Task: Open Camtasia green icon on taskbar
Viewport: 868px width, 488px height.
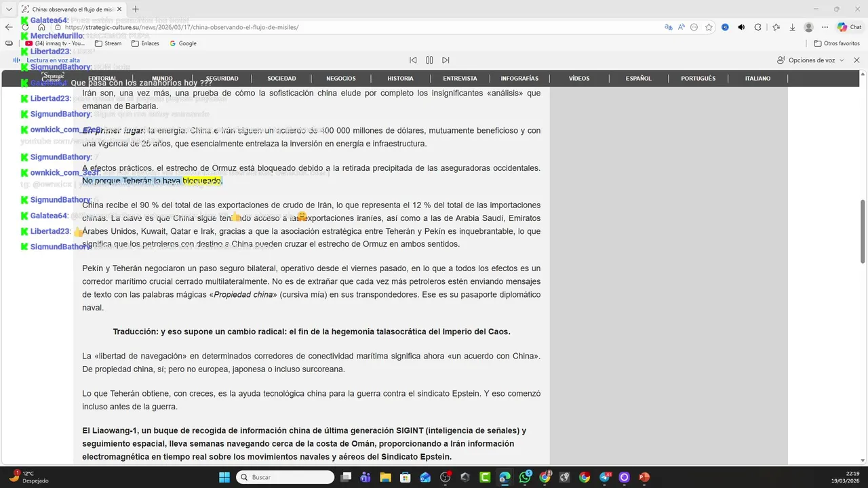Action: point(485,477)
